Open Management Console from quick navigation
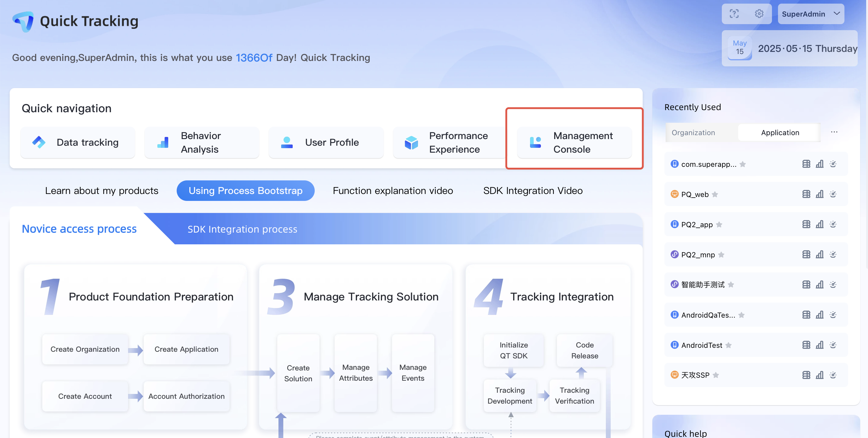The width and height of the screenshot is (868, 438). [x=574, y=142]
